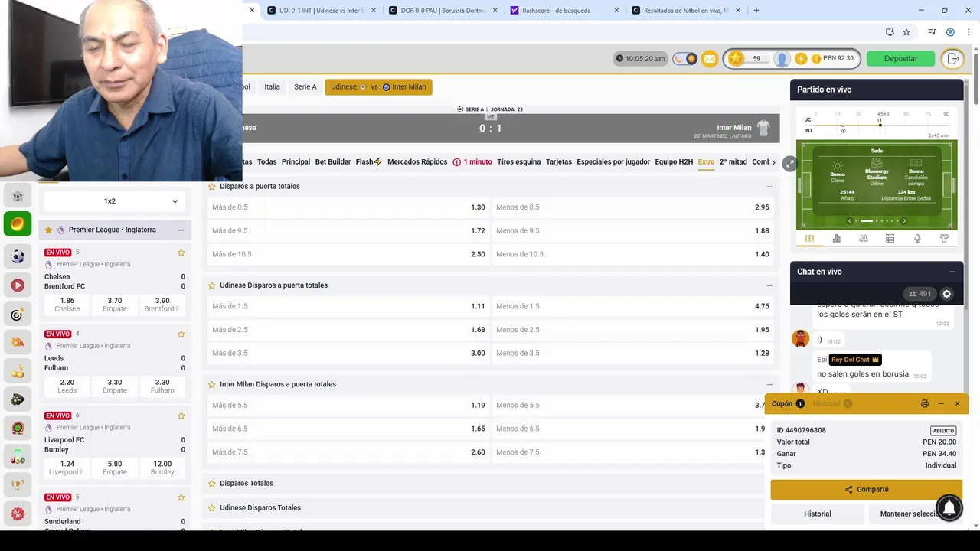
Task: Open the Mercados Rápidos tab
Action: (417, 162)
